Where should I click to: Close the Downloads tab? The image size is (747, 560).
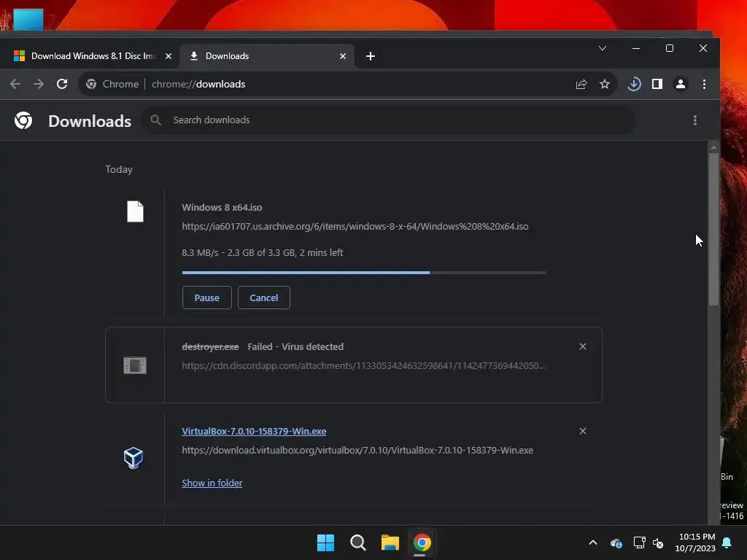(343, 56)
